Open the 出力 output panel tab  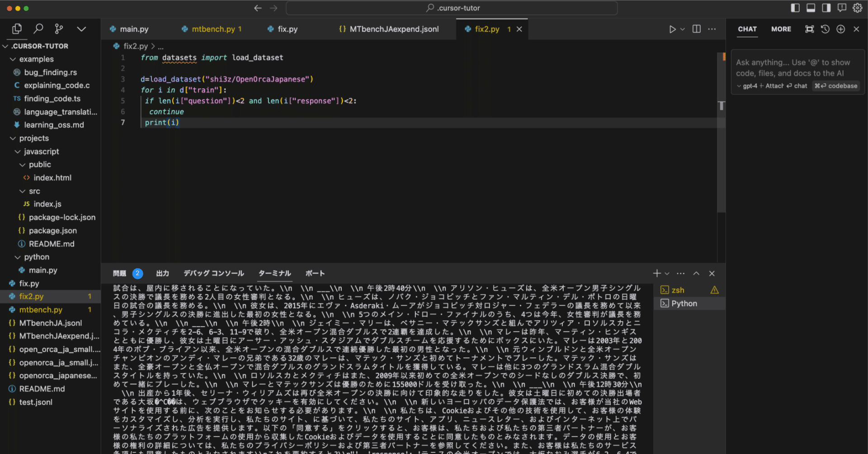click(x=163, y=273)
